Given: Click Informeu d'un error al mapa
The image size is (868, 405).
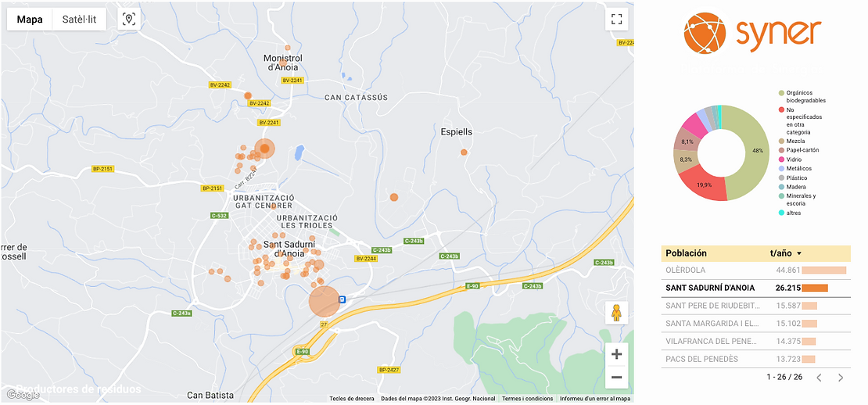Looking at the screenshot, I should (x=594, y=399).
